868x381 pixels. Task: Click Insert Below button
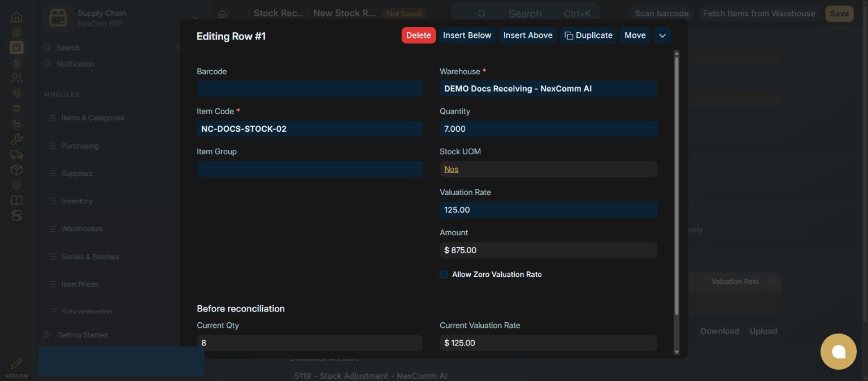coord(467,35)
